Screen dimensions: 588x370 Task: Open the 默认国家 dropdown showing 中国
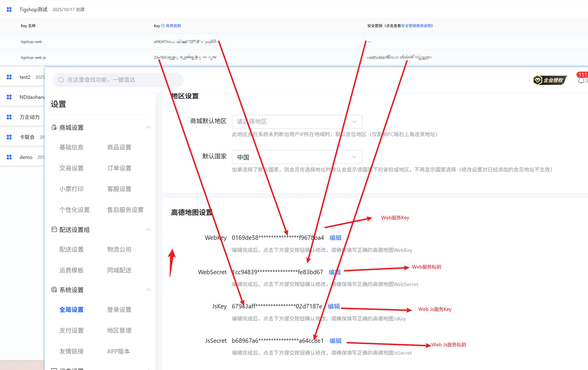tap(297, 157)
